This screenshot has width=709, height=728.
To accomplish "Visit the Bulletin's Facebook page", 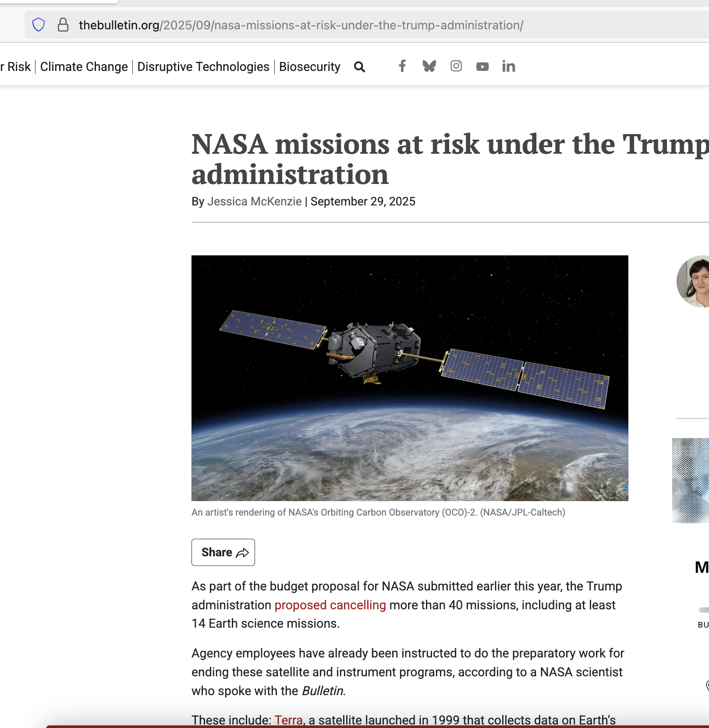I will coord(402,66).
